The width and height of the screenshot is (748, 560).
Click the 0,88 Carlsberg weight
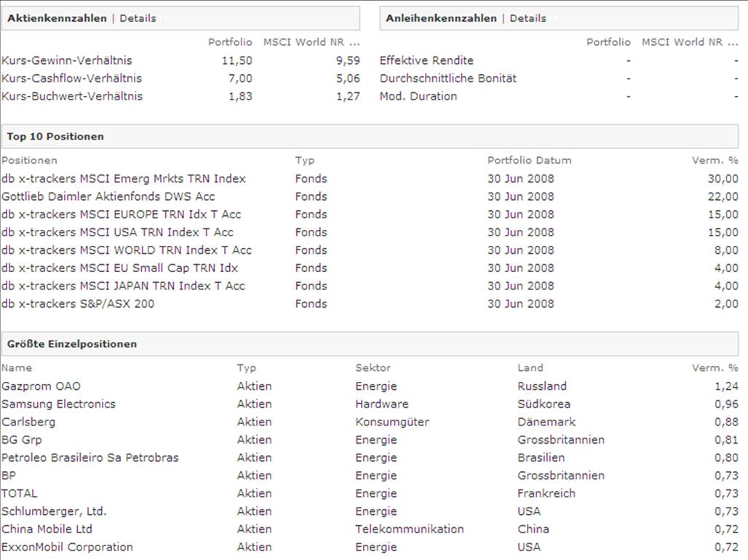coord(726,422)
